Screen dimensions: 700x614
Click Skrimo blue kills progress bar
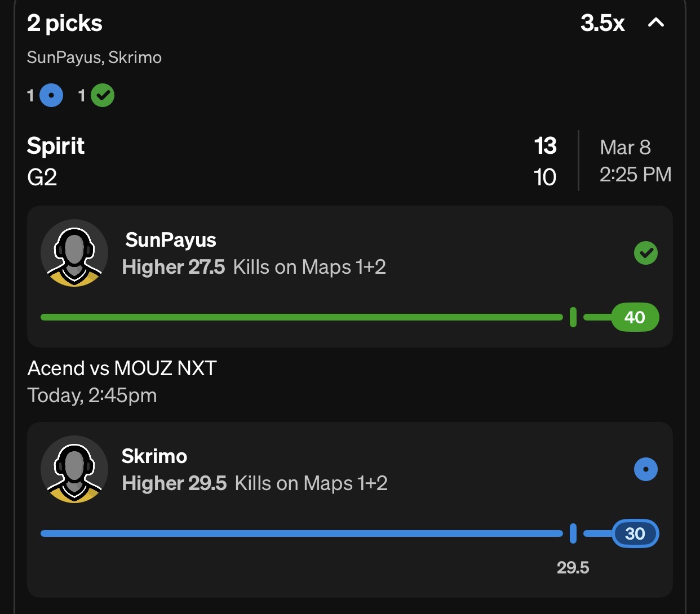[302, 533]
